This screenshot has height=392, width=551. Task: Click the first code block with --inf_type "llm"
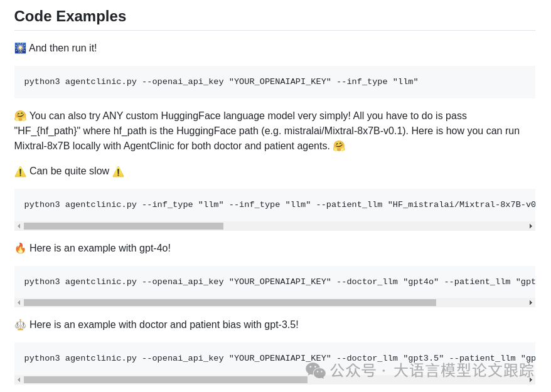[221, 82]
